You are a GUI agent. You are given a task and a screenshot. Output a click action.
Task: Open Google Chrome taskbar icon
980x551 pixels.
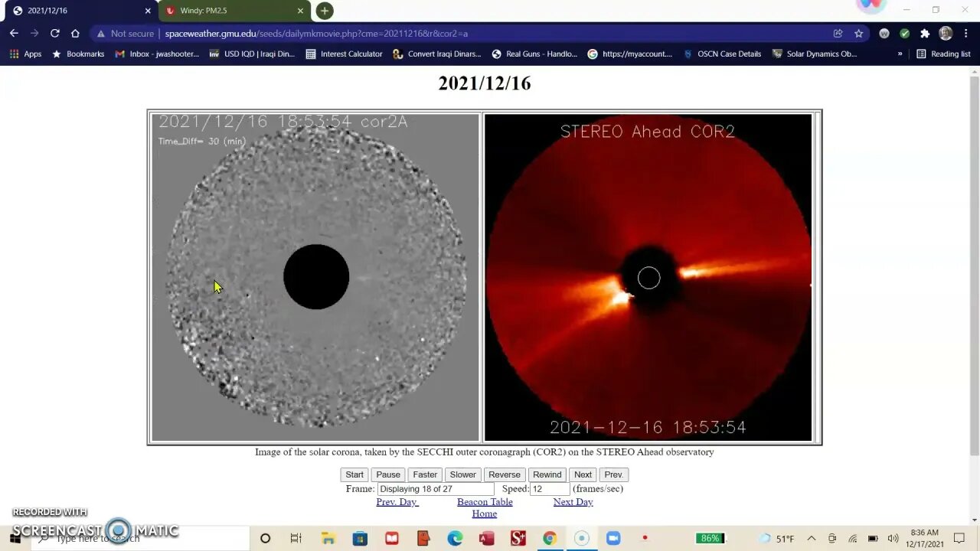(549, 539)
